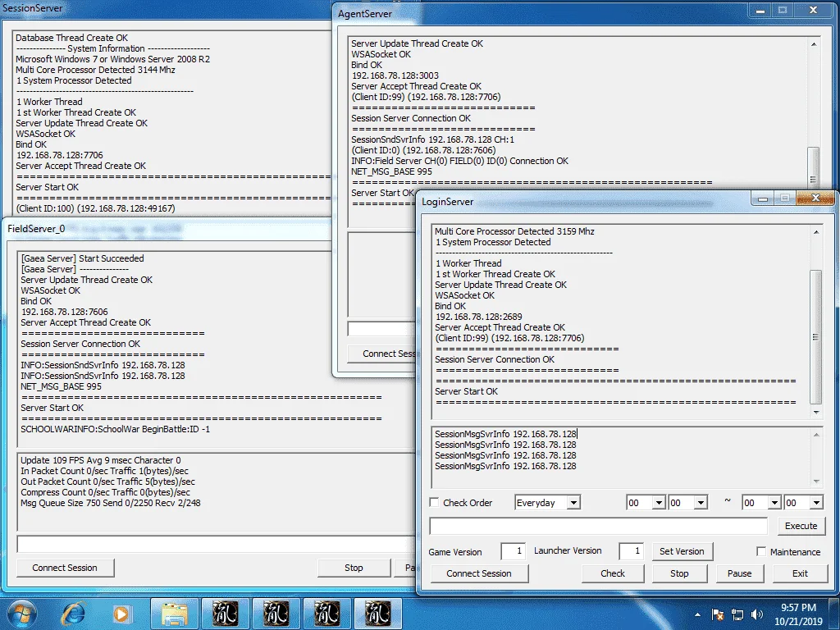Click '192.168.78.128:2689' in LoginServer log
Screen dimensions: 840x630
[478, 317]
